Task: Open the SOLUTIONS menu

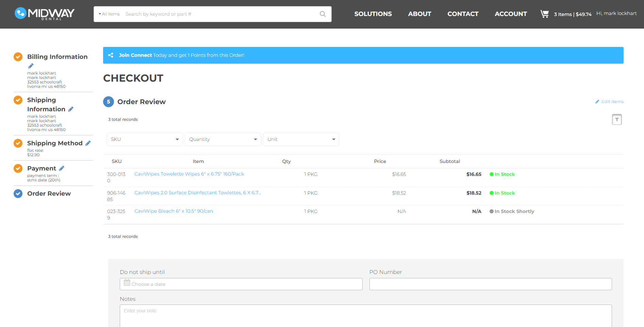Action: (373, 14)
